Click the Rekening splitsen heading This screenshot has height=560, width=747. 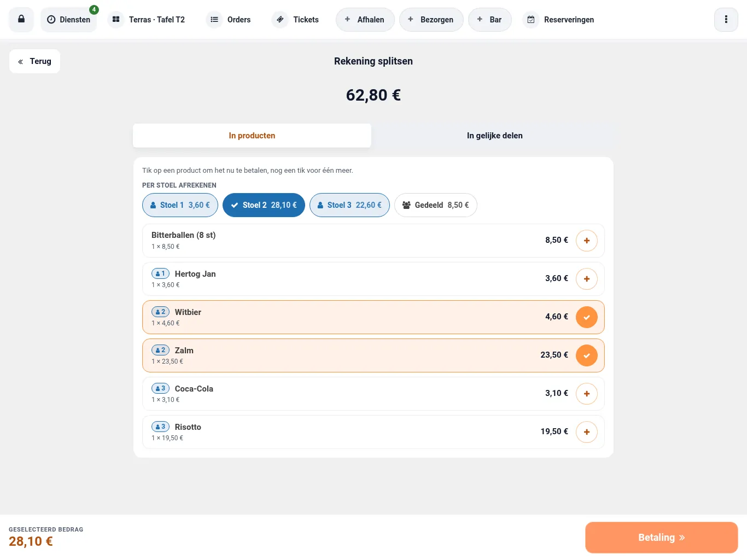click(373, 61)
